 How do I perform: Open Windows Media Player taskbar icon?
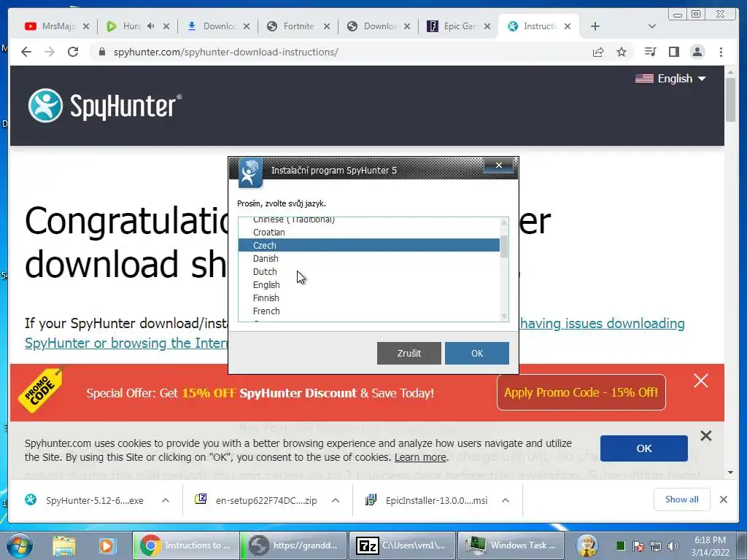click(107, 545)
